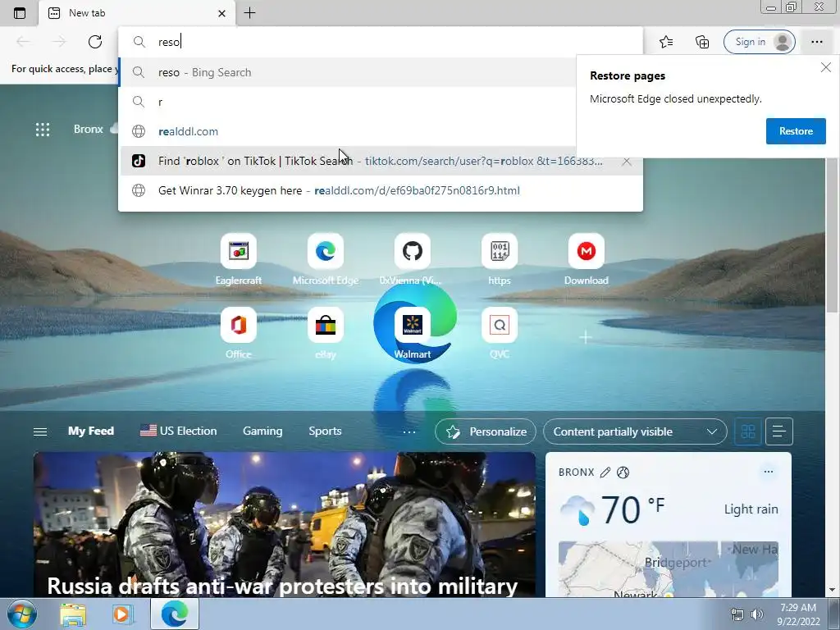Open the volume speaker tray icon

pyautogui.click(x=757, y=614)
